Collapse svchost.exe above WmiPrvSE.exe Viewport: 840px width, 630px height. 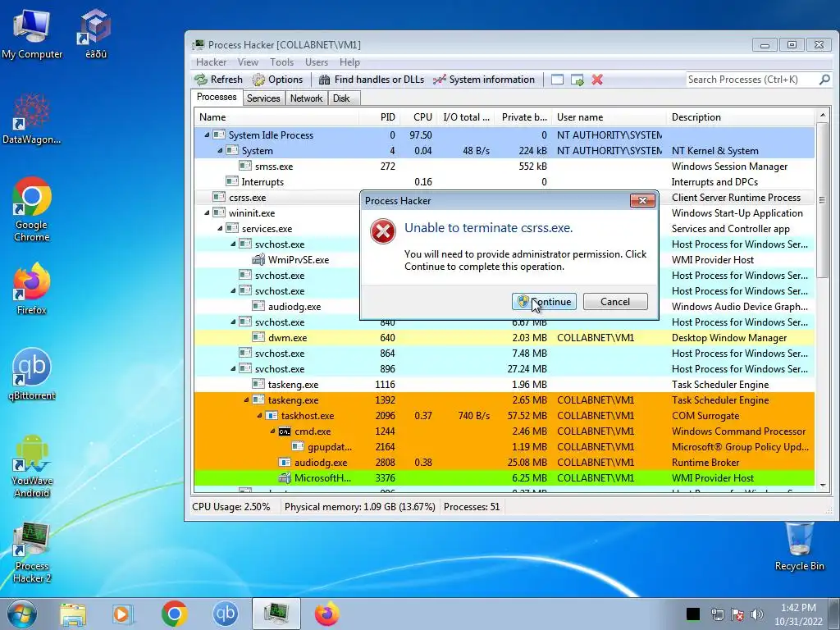click(233, 244)
